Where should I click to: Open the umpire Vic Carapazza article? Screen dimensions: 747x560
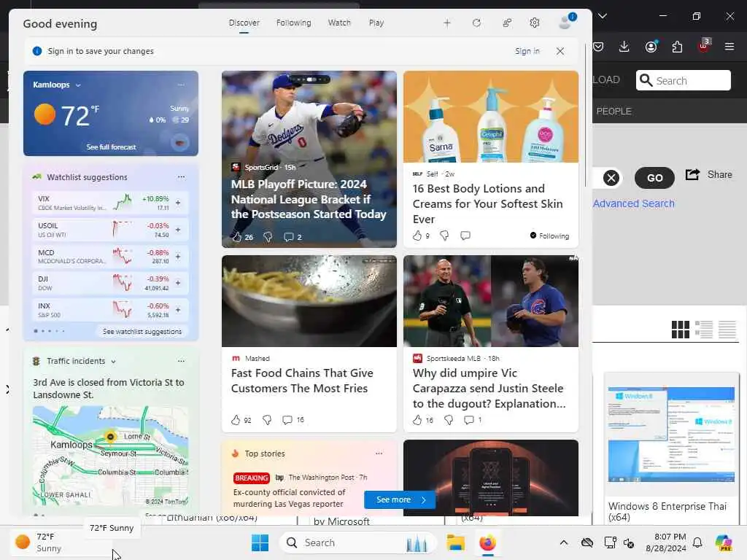pos(489,388)
